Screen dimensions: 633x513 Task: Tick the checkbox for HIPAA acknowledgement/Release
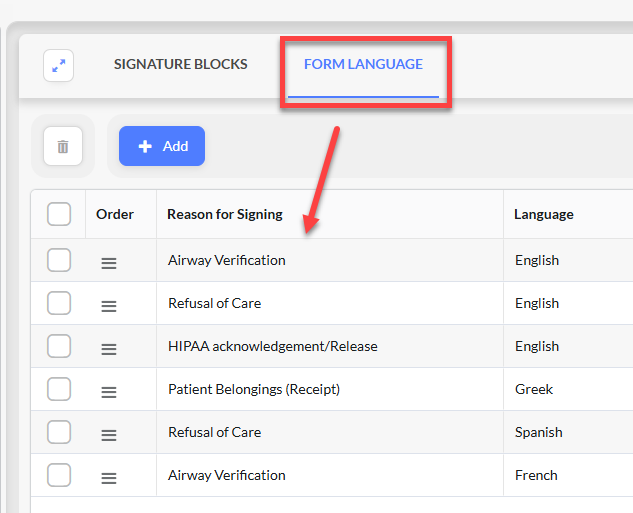tap(59, 346)
